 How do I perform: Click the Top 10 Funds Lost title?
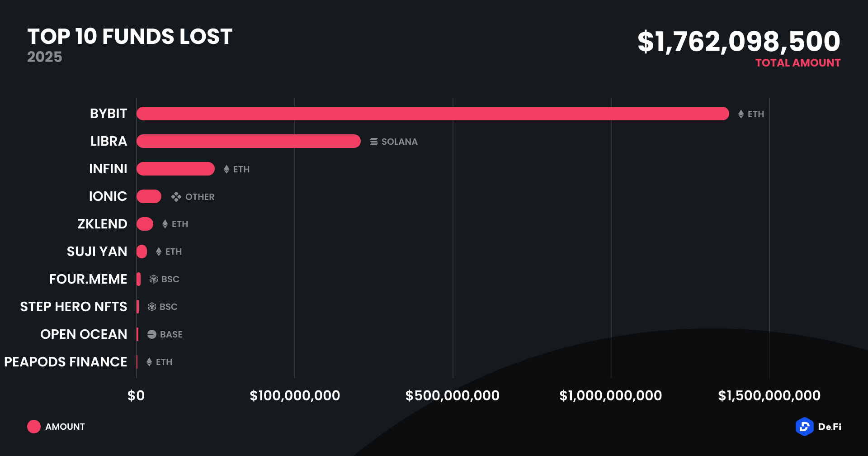click(130, 37)
